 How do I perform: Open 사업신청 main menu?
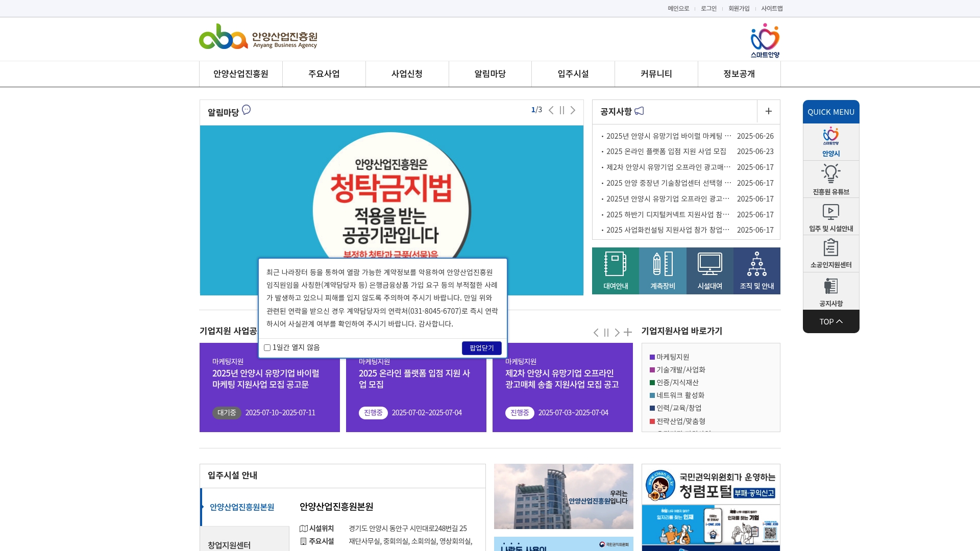click(x=407, y=74)
